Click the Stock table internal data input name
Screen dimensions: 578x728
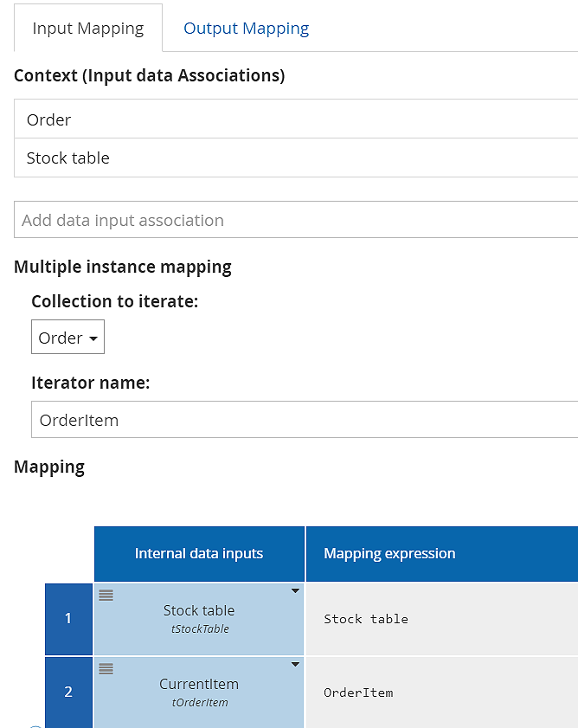(x=199, y=610)
